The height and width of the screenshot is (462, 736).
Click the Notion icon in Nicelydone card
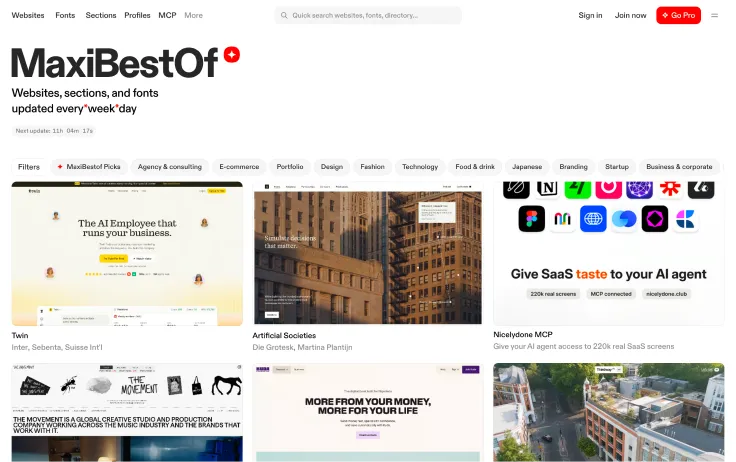[x=547, y=188]
